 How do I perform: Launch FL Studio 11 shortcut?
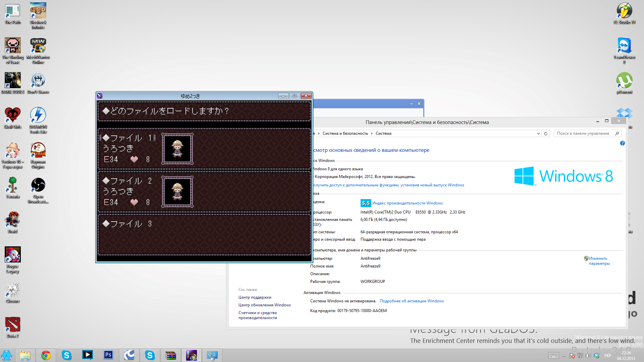point(625,13)
